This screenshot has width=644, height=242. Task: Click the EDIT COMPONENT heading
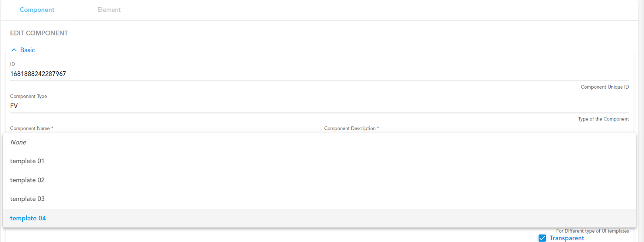click(39, 33)
